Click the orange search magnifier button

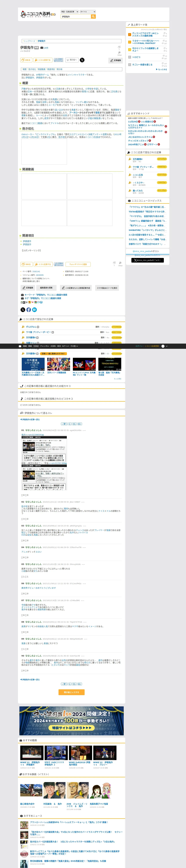(x=93, y=16)
